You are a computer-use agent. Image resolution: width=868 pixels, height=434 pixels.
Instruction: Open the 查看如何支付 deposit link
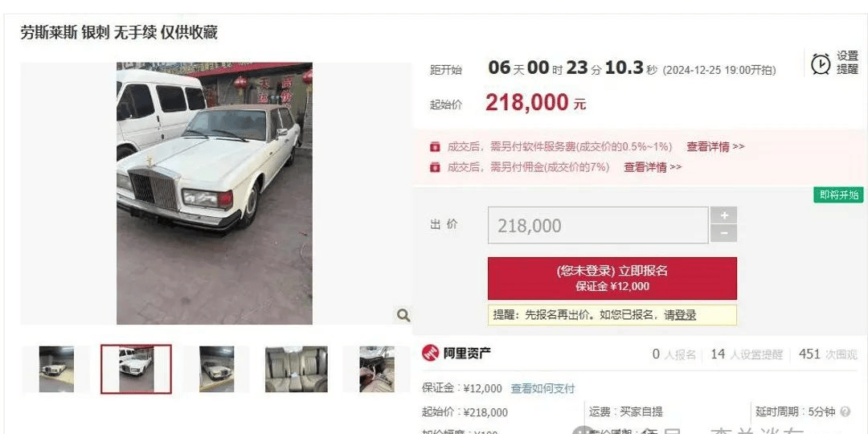coord(542,389)
